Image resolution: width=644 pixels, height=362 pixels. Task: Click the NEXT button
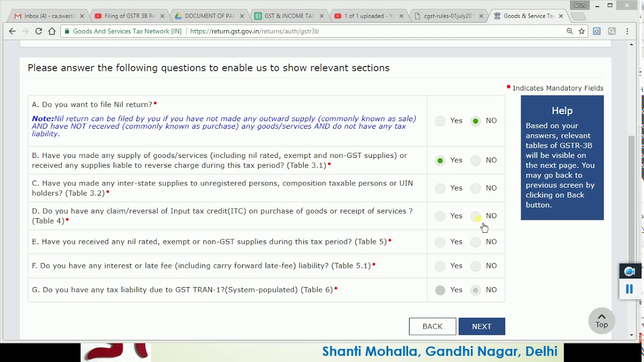click(481, 326)
